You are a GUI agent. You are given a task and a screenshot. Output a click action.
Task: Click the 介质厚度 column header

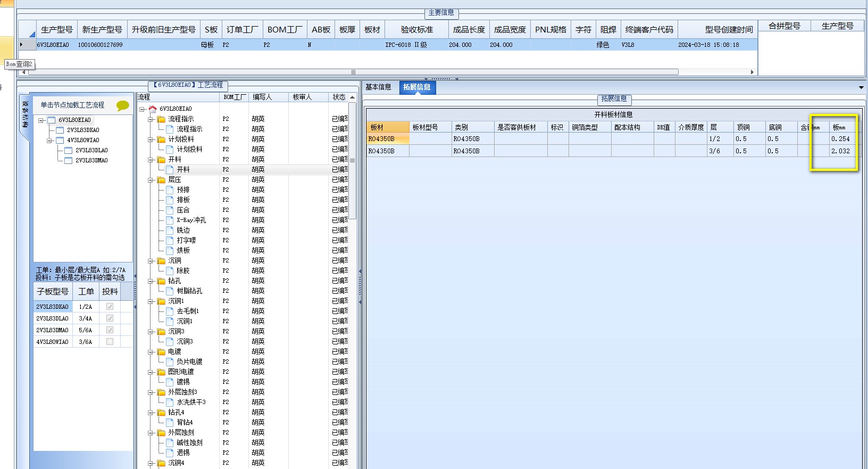coord(691,127)
